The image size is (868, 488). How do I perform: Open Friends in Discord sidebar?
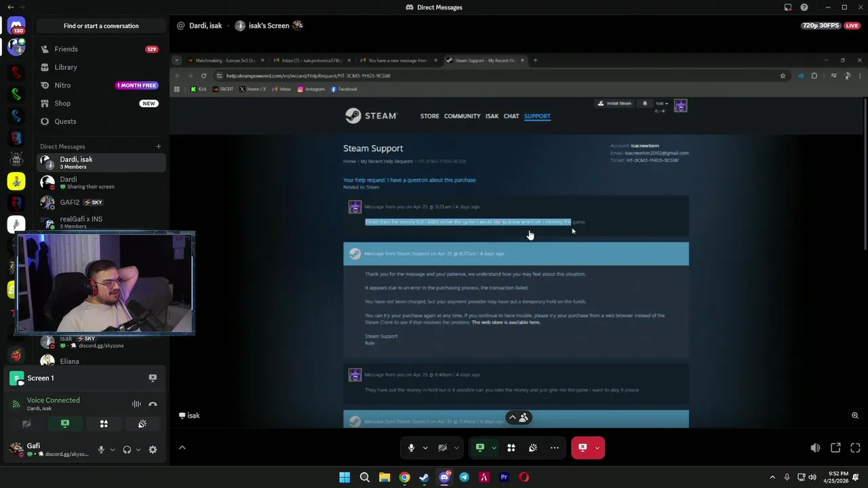coord(101,49)
